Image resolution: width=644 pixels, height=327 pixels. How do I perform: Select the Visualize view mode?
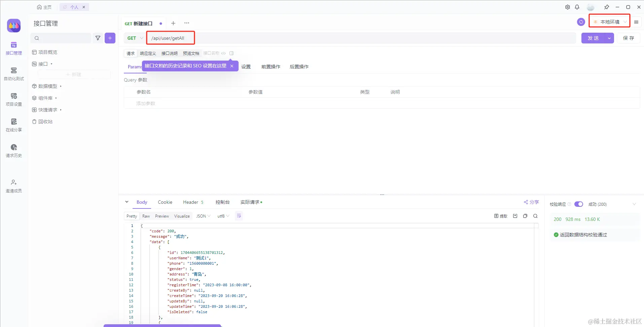(182, 216)
